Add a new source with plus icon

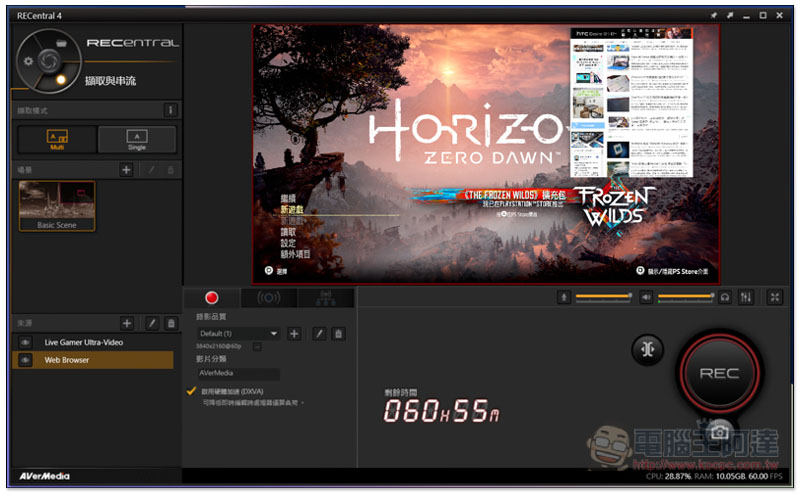(x=127, y=323)
